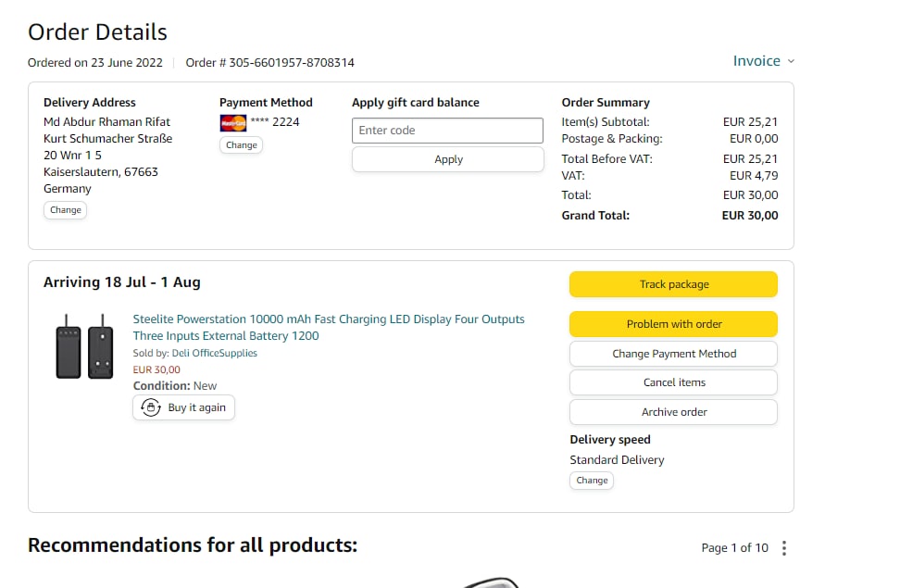The image size is (900, 588).
Task: Click the Buy it again button
Action: [x=183, y=407]
